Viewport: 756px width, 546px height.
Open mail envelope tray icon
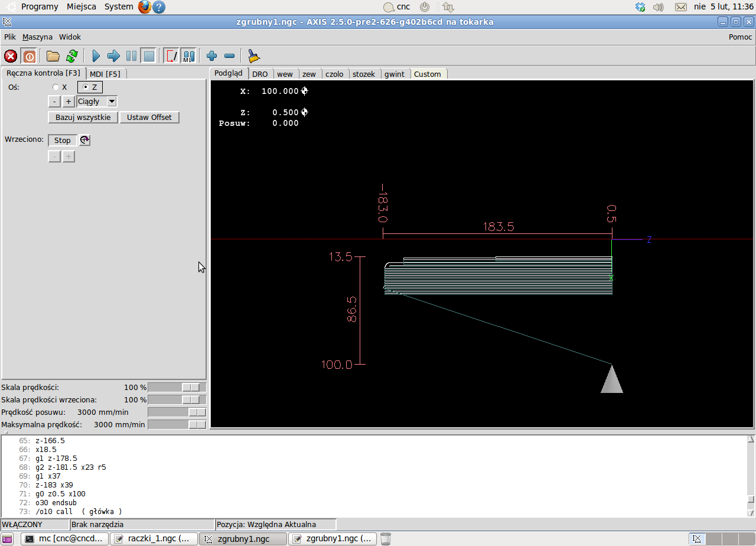(681, 7)
